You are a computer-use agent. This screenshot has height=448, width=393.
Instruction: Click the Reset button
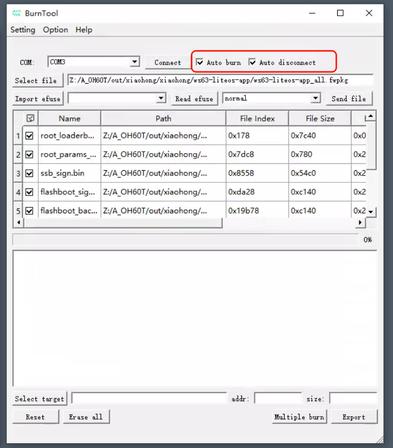(35, 417)
